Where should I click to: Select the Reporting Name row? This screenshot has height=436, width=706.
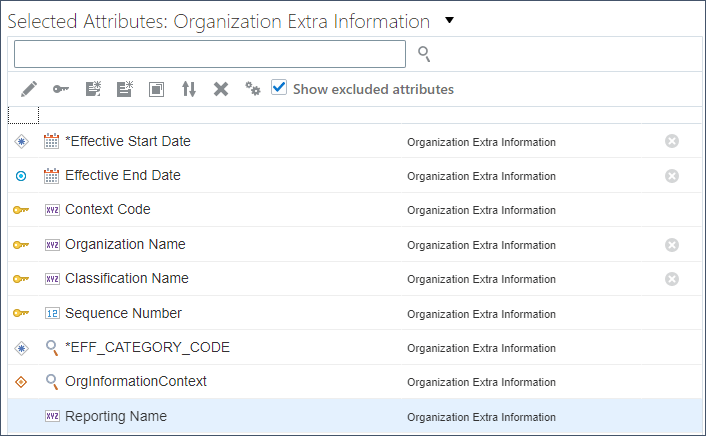[x=116, y=416]
